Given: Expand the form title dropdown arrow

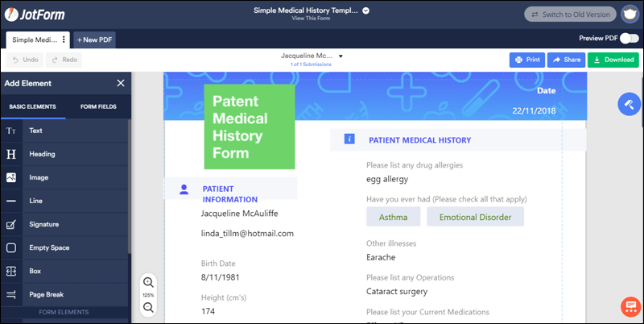Looking at the screenshot, I should point(366,10).
